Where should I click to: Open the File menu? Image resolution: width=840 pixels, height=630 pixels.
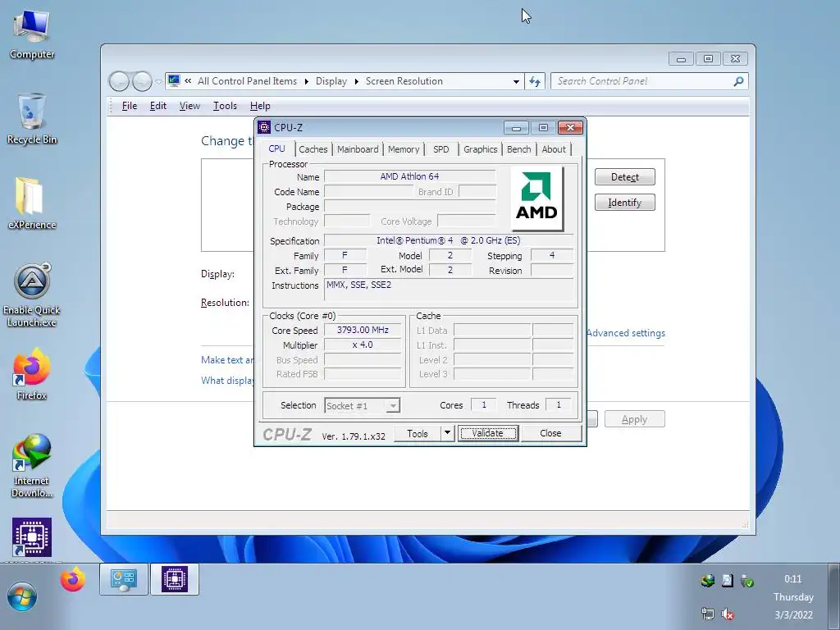[x=130, y=106]
